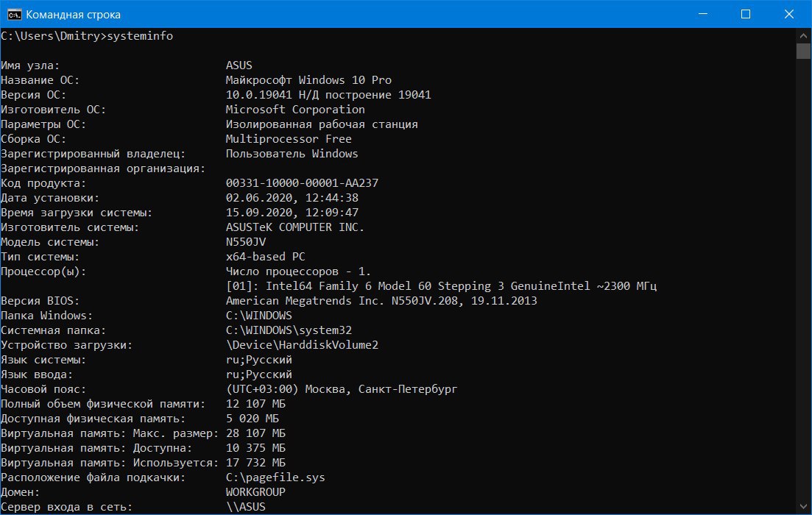Click label Расположение файла подкачки:

93,477
